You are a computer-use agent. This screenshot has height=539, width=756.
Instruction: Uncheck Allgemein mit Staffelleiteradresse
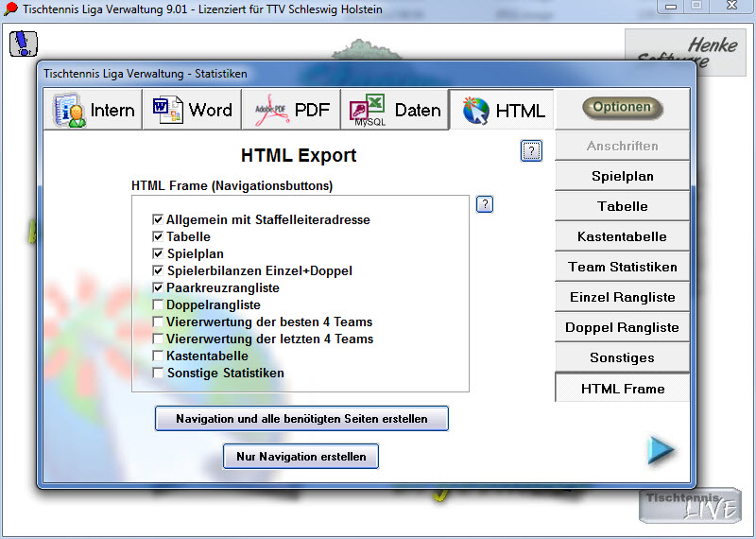point(158,219)
